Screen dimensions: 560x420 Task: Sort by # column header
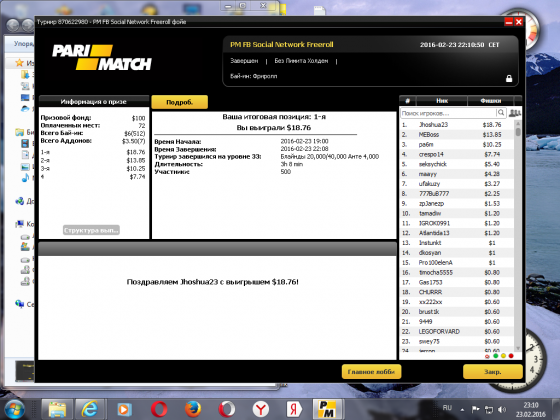coord(408,101)
